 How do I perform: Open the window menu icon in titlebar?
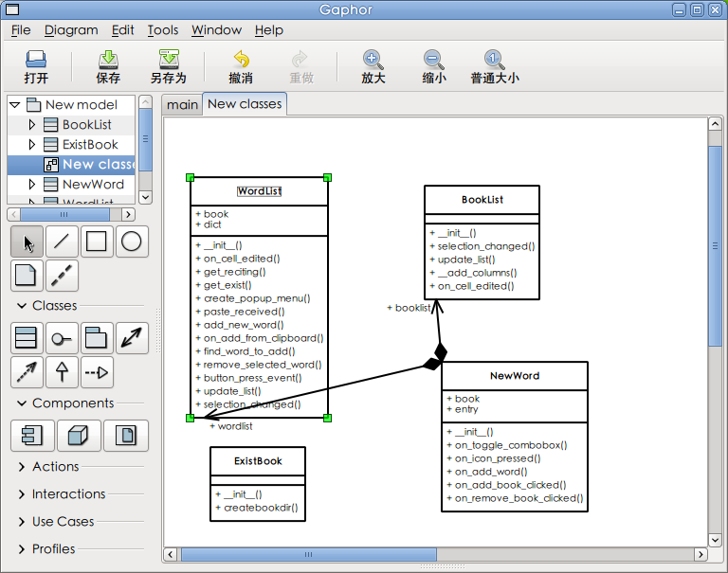click(x=11, y=9)
